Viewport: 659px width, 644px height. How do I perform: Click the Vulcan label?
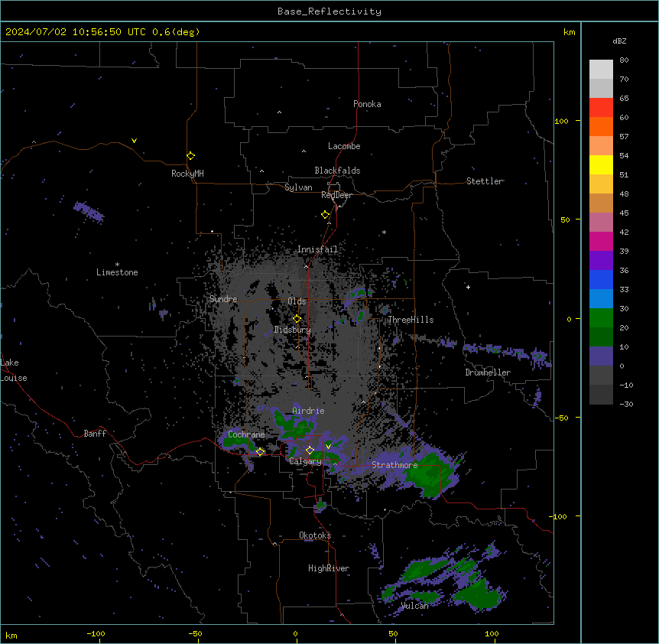415,606
